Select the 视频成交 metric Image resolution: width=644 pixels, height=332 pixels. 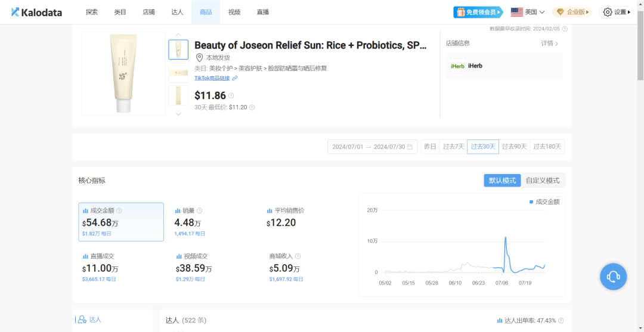pyautogui.click(x=213, y=268)
